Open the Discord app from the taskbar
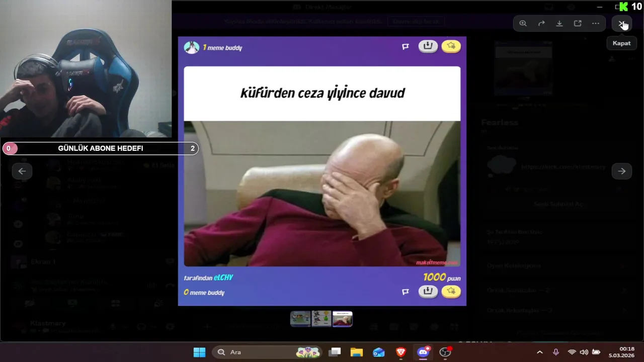This screenshot has height=362, width=644. click(x=423, y=352)
